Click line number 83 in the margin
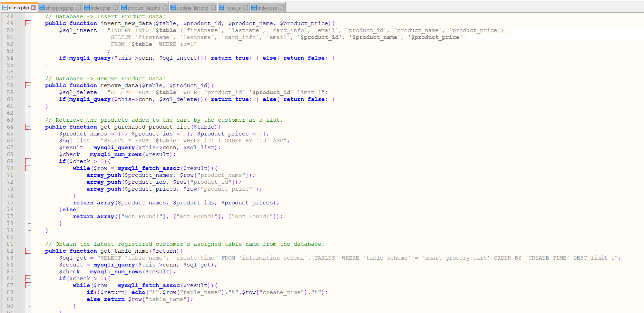This screenshot has width=644, height=313. [x=10, y=258]
